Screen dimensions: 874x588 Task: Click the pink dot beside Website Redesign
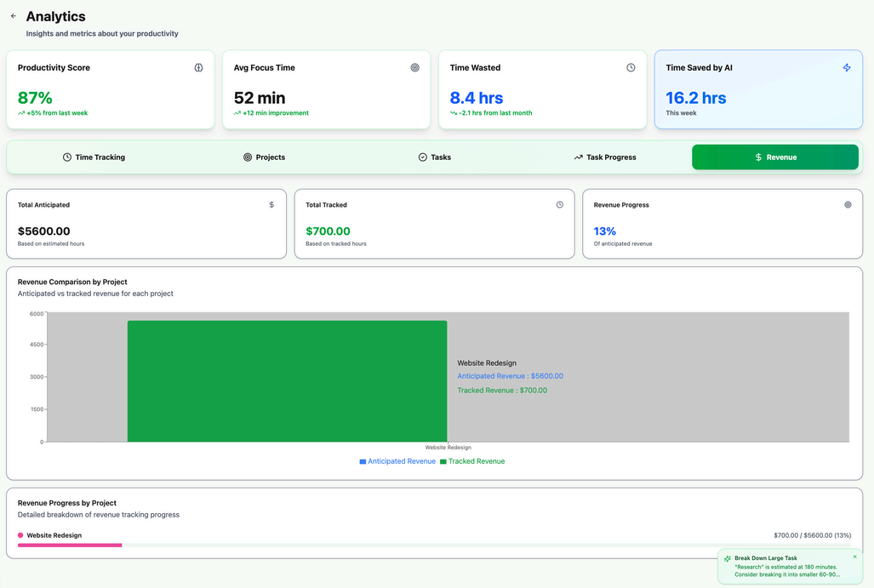(20, 535)
